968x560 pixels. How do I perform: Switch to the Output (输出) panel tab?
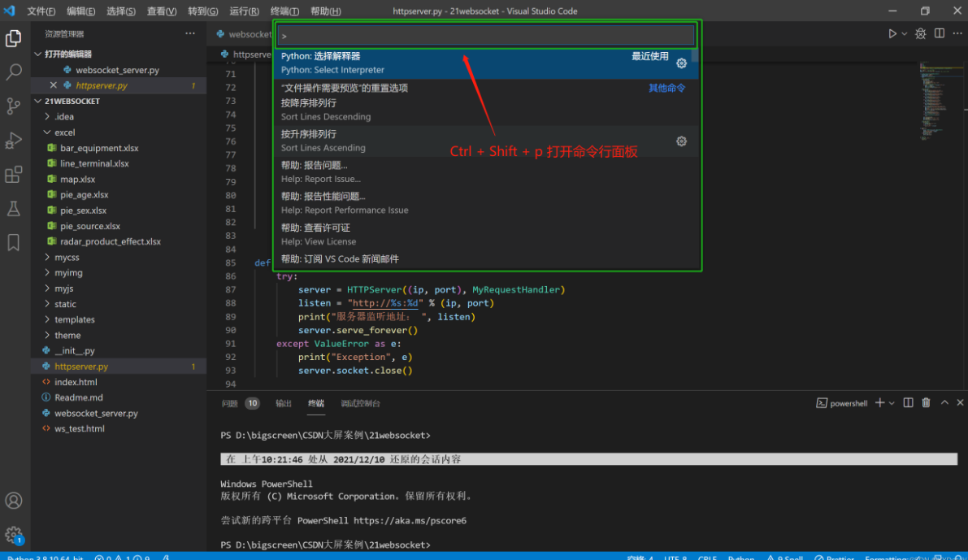coord(284,403)
